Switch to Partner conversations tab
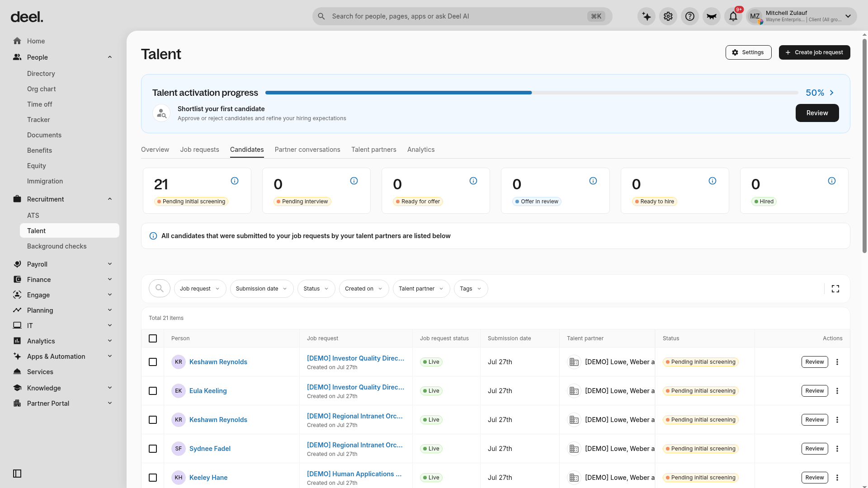The image size is (868, 488). pyautogui.click(x=307, y=150)
